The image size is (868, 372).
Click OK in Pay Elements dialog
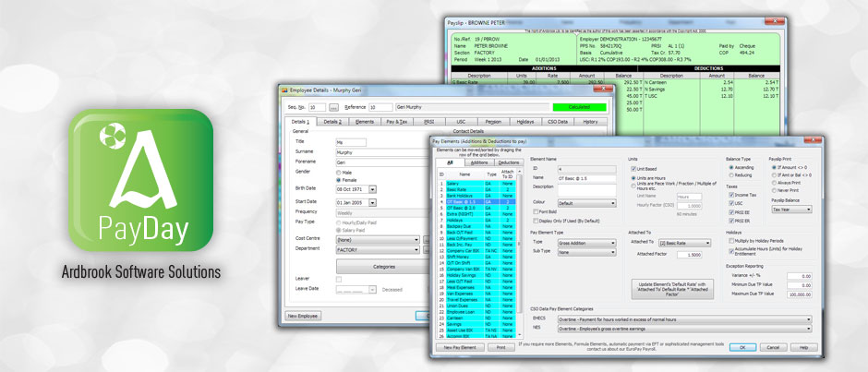tap(742, 348)
